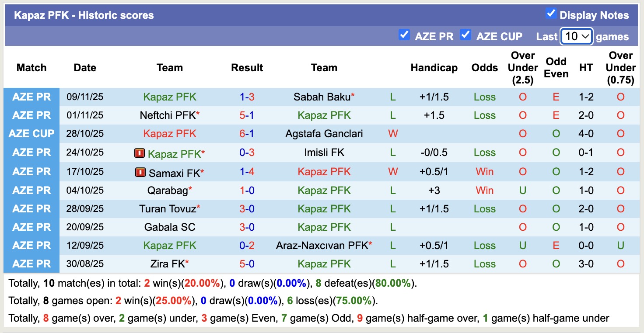This screenshot has width=644, height=333.
Task: Open the Last games count dropdown
Action: pos(576,36)
